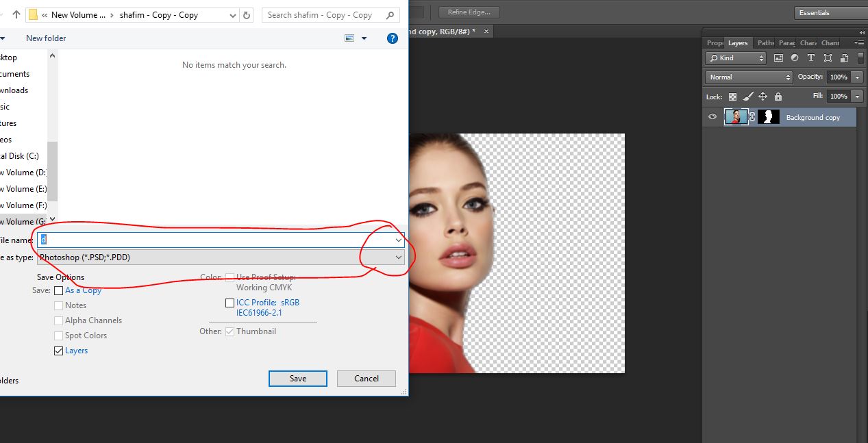Click the Refine Edge button
Screen dimensions: 868x443
(x=469, y=12)
